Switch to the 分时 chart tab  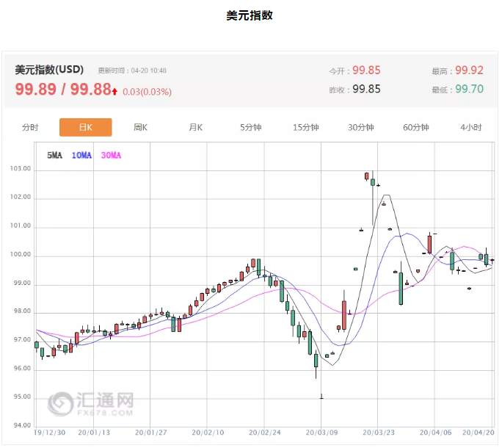[30, 128]
